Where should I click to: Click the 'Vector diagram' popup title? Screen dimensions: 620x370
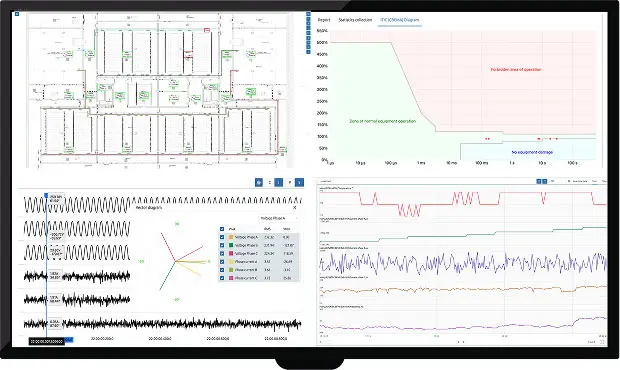pos(148,208)
